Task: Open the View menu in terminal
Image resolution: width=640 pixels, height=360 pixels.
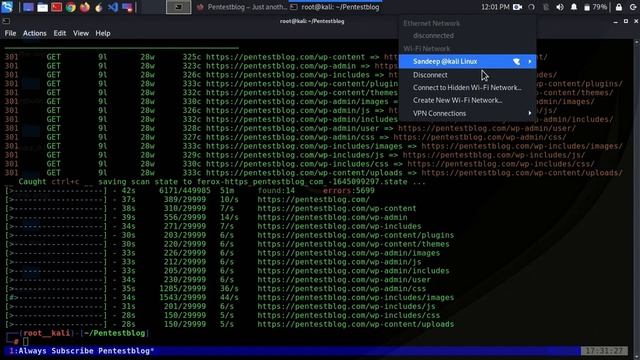Action: pos(81,33)
